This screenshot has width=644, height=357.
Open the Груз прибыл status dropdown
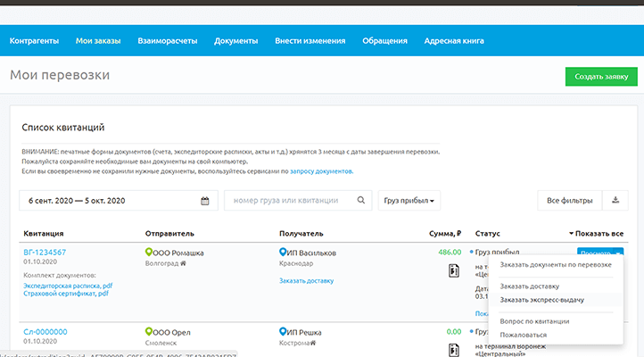click(410, 201)
